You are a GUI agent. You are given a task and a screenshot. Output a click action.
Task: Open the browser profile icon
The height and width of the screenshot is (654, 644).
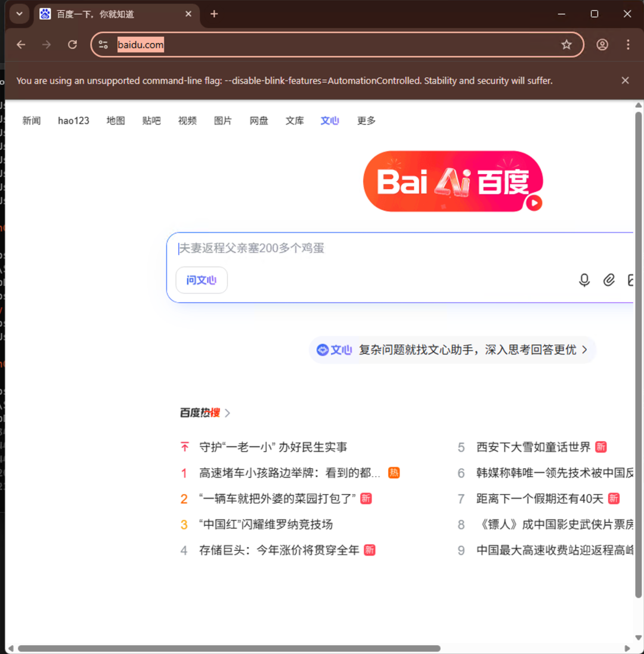pyautogui.click(x=602, y=44)
